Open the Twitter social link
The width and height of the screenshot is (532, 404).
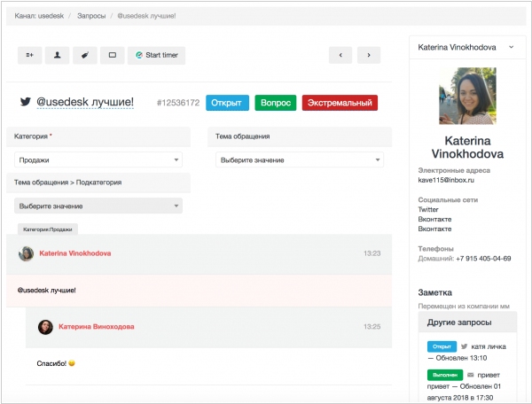[428, 209]
